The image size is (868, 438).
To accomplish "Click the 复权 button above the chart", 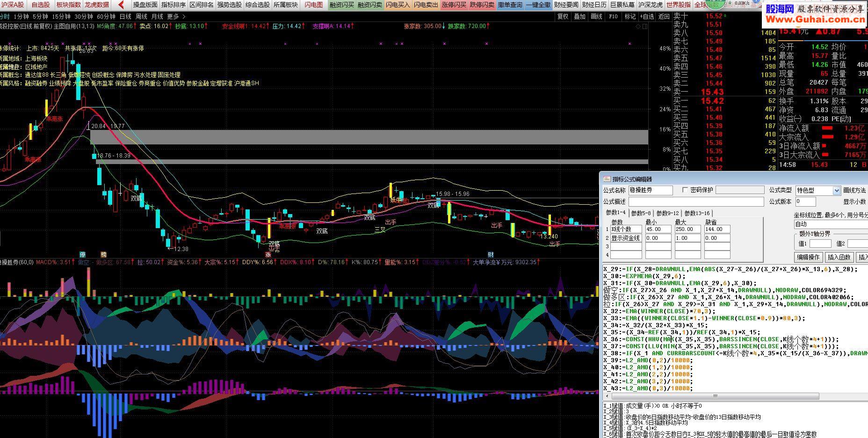I will 563,16.
